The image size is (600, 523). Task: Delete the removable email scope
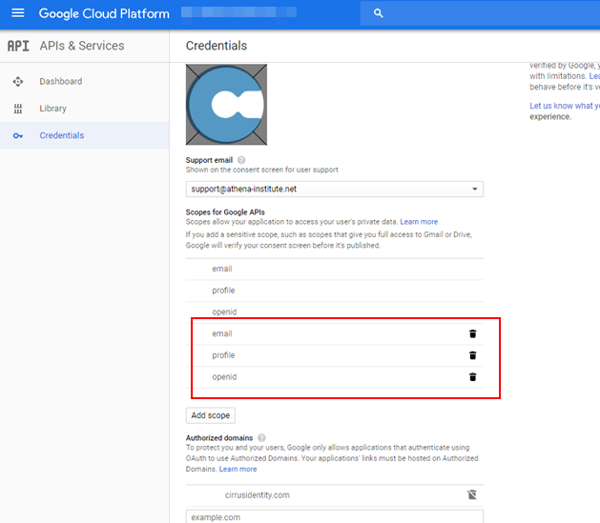[x=473, y=334]
